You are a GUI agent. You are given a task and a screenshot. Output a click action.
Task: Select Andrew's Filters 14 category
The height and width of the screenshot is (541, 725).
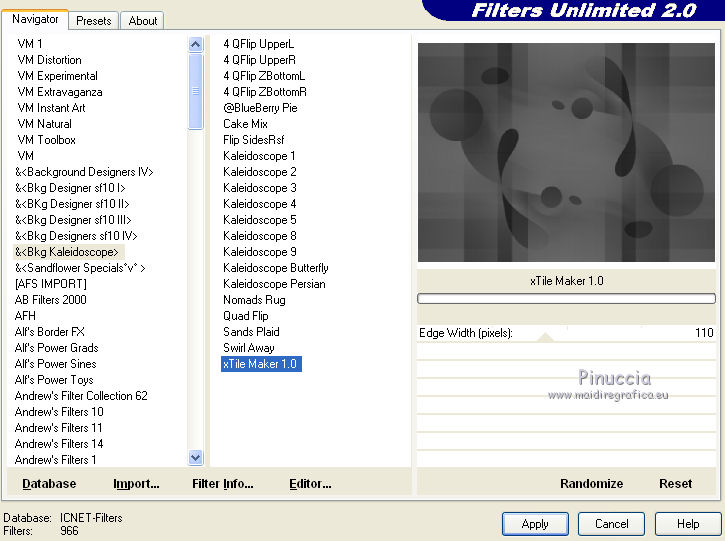point(59,444)
